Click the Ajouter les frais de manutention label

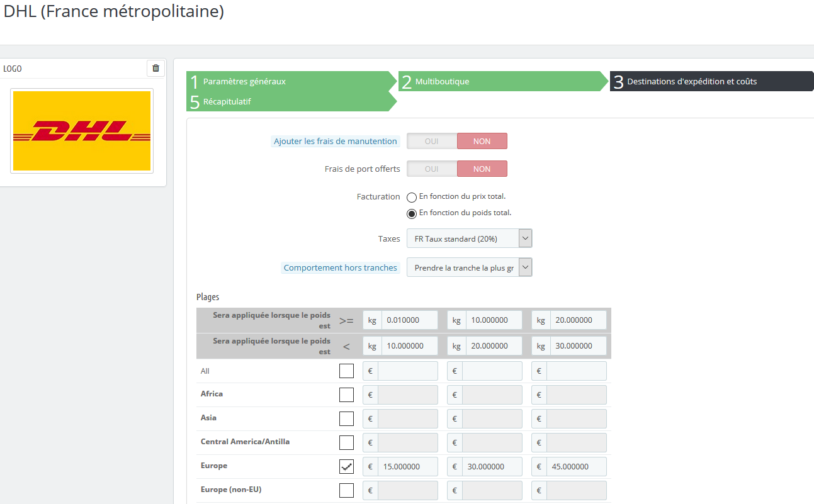click(x=336, y=142)
